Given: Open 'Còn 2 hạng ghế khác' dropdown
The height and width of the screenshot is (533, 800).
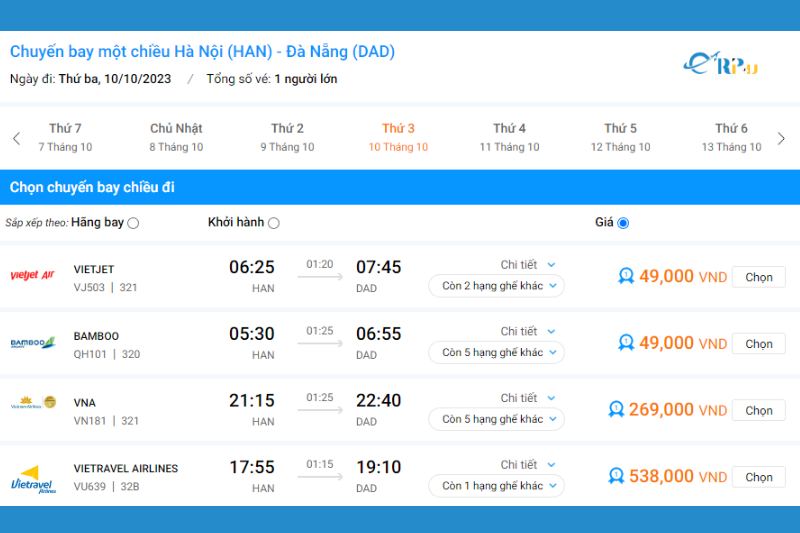Looking at the screenshot, I should pyautogui.click(x=496, y=286).
